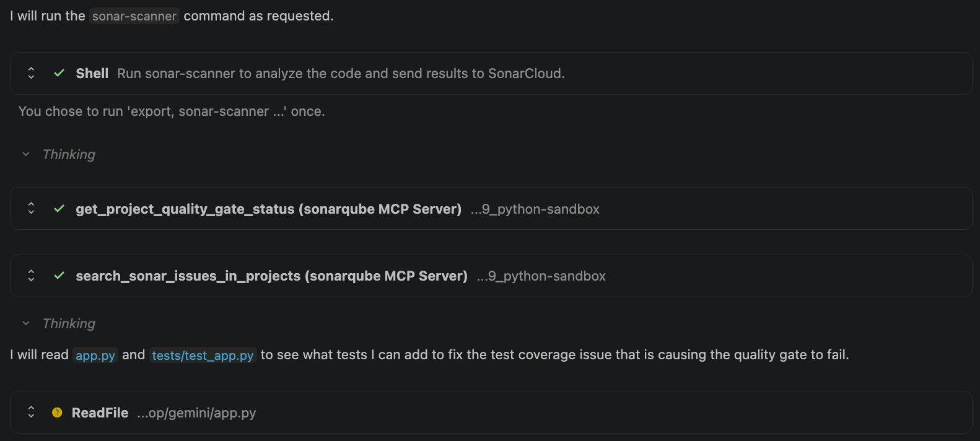980x441 pixels.
Task: Open the app.py file link
Action: (x=95, y=356)
